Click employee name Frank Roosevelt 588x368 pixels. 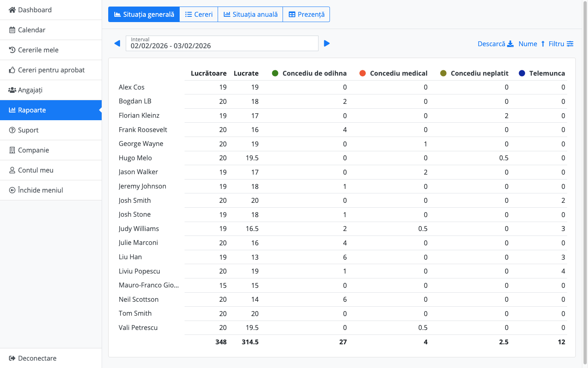pos(143,130)
